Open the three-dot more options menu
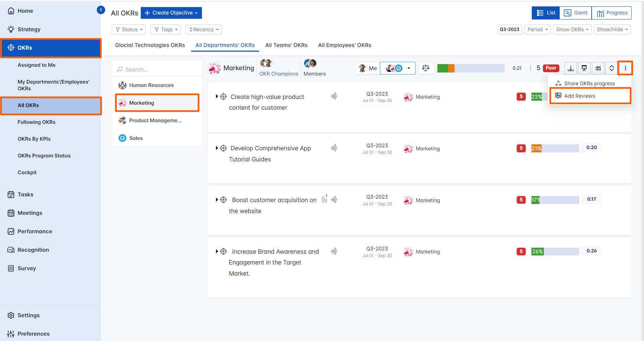Viewport: 644px width, 341px height. [625, 68]
